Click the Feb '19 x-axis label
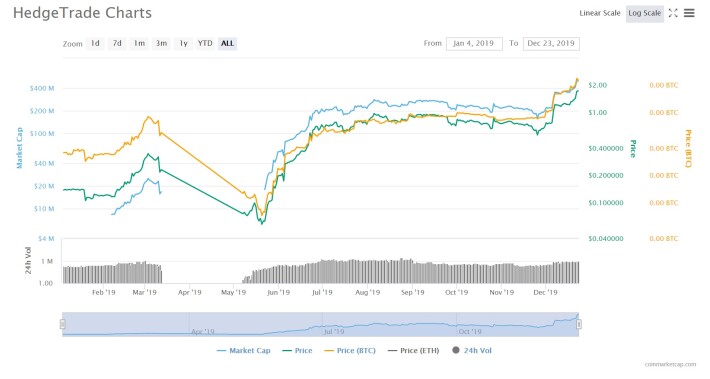Image resolution: width=710 pixels, height=379 pixels. [x=104, y=293]
